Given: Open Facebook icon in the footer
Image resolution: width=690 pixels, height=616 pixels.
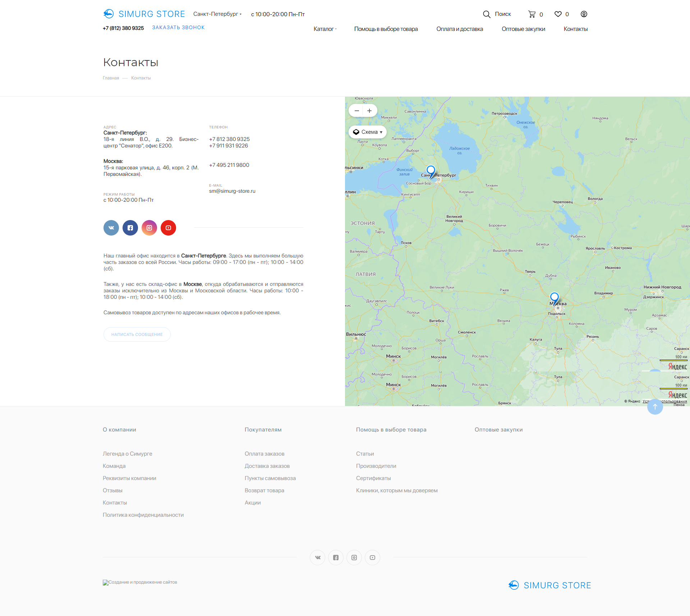Looking at the screenshot, I should (x=336, y=557).
